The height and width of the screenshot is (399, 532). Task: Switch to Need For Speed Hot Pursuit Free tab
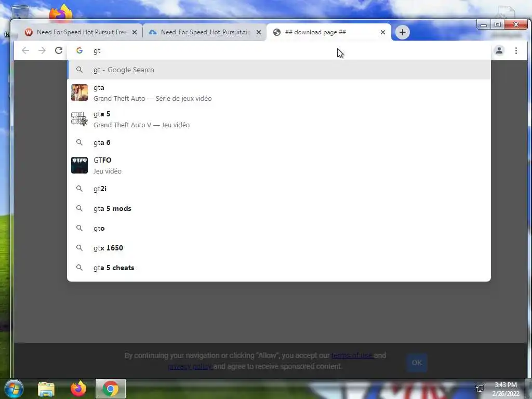pyautogui.click(x=81, y=32)
